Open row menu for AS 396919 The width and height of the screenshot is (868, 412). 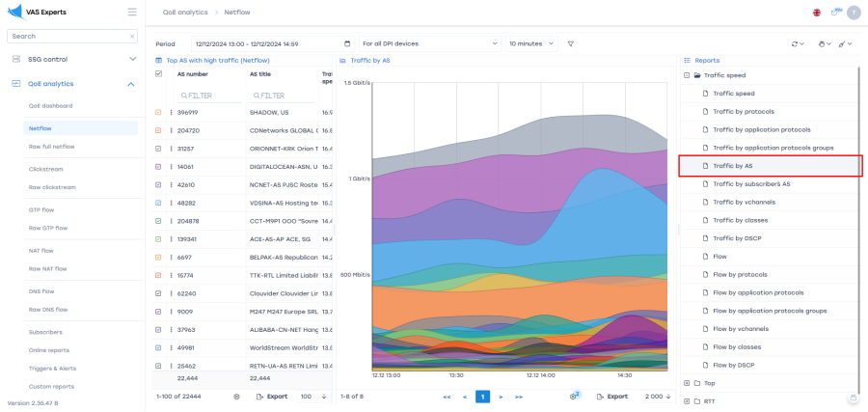click(x=171, y=112)
